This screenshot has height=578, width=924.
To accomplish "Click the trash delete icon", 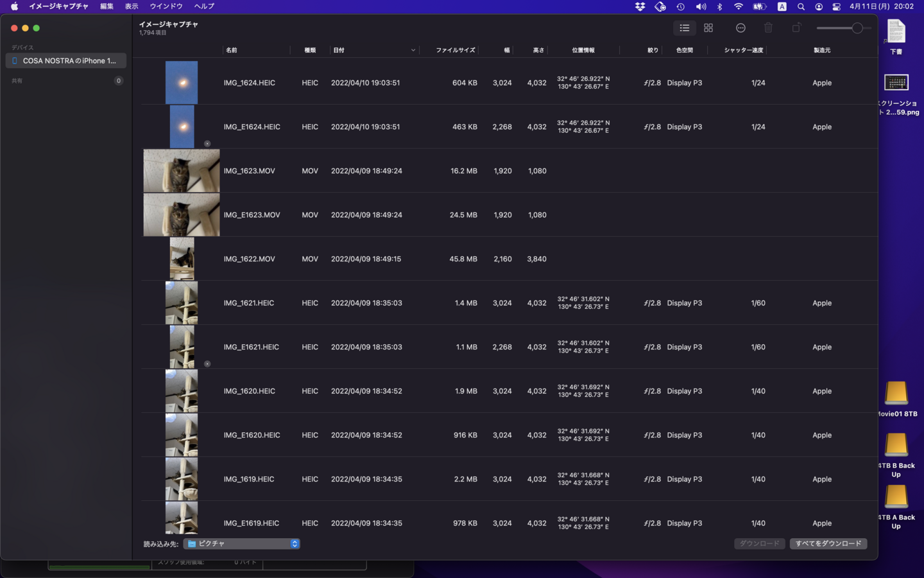I will pos(768,28).
